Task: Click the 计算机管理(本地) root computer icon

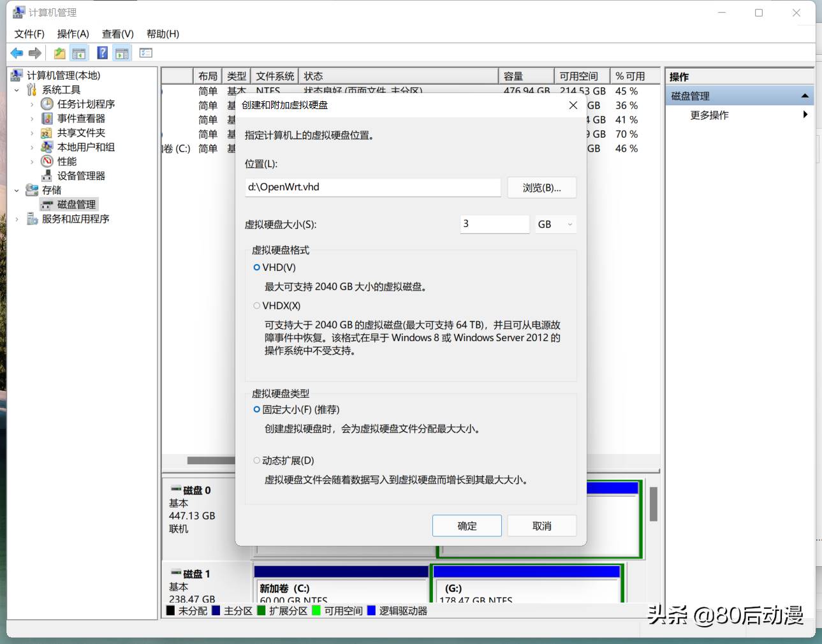Action: tap(17, 75)
